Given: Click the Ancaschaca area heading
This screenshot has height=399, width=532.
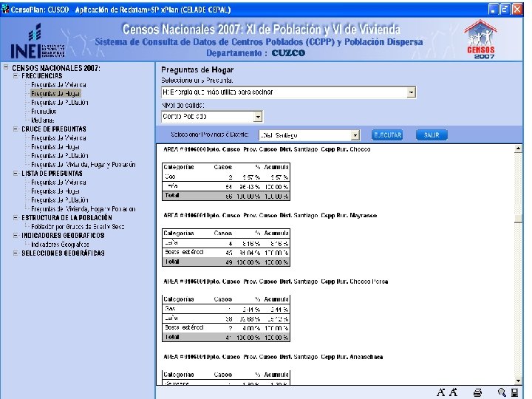Looking at the screenshot, I should 273,357.
